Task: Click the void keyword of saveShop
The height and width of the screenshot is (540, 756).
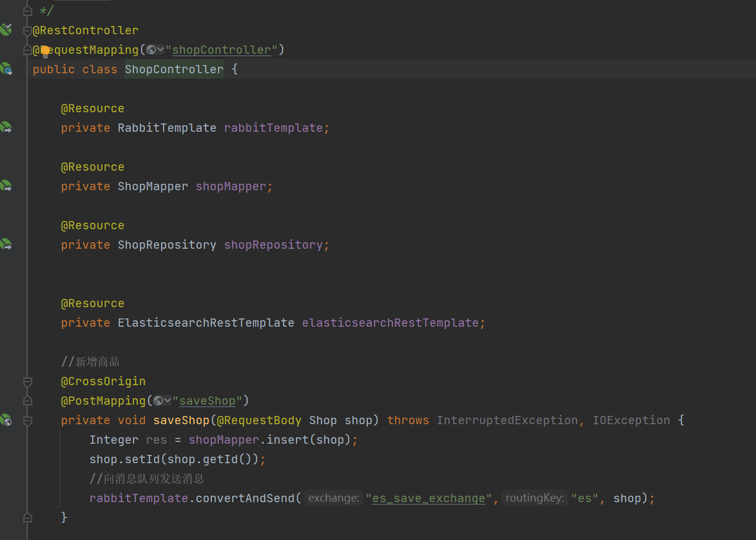Action: click(x=132, y=420)
